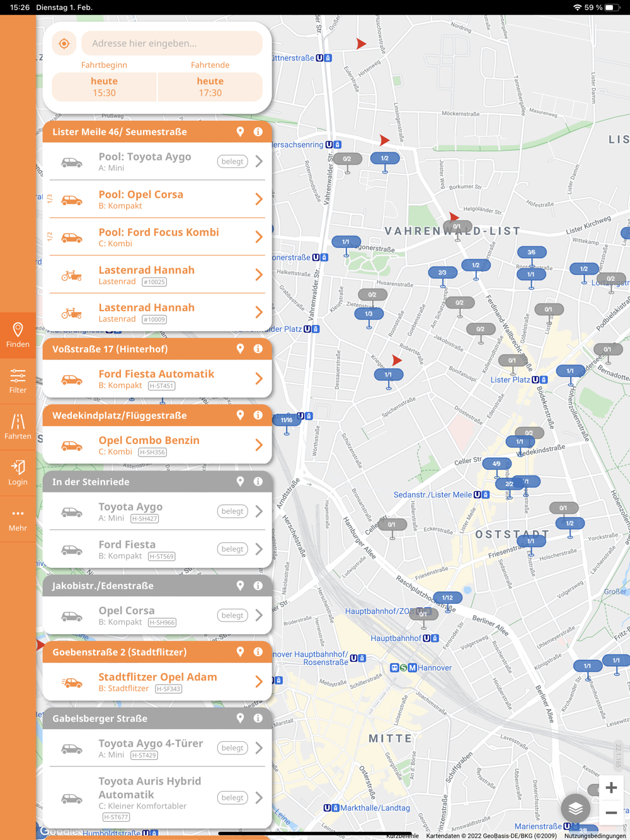This screenshot has height=840, width=630.
Task: Open info for Lister Meile 46 station
Action: 258,132
